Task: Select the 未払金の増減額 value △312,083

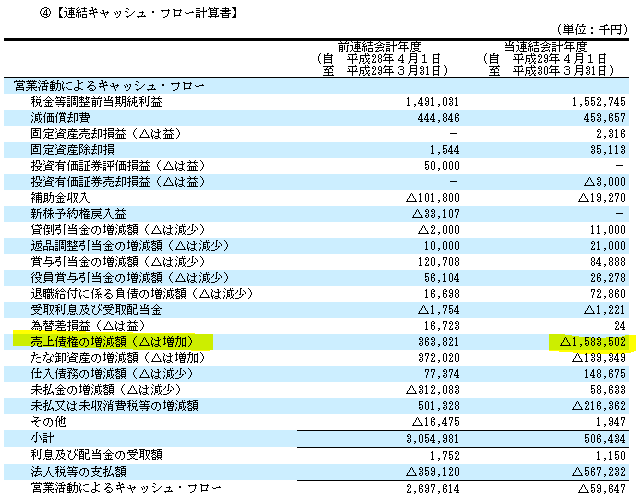Action: [x=433, y=390]
